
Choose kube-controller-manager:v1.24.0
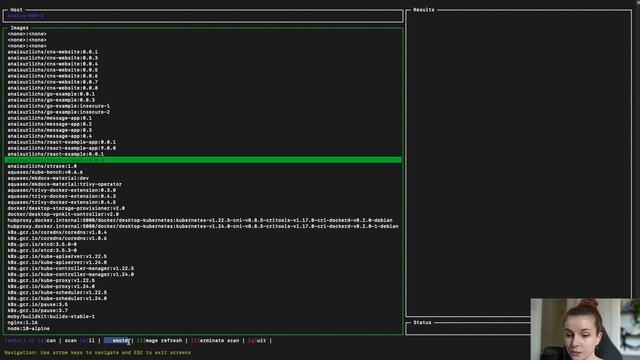point(71,274)
